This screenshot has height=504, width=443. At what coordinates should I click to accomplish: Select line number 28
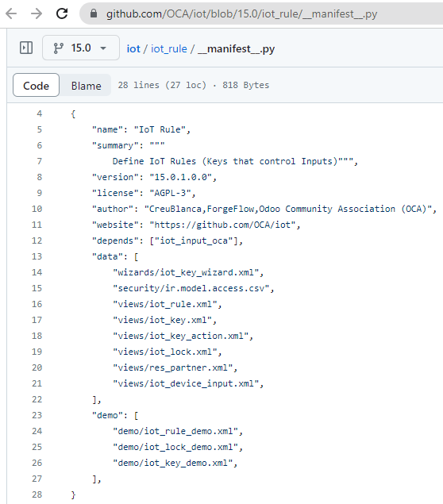click(x=37, y=494)
